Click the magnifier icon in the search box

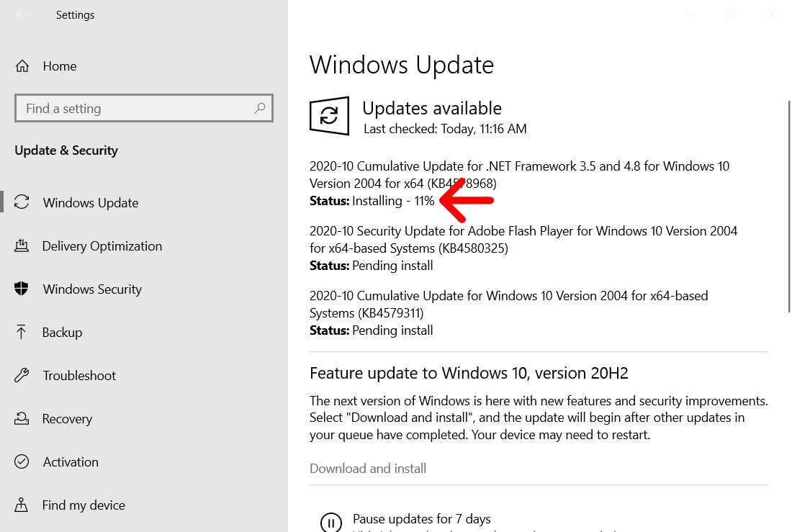point(259,108)
